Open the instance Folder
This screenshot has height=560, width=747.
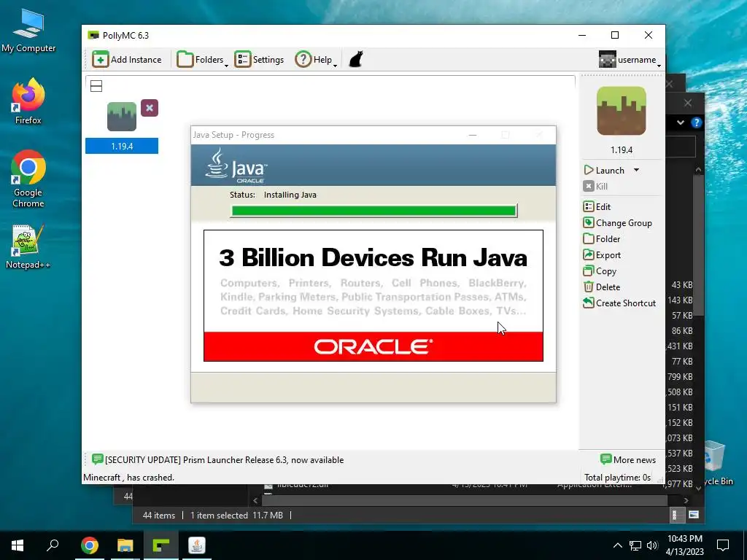(602, 239)
